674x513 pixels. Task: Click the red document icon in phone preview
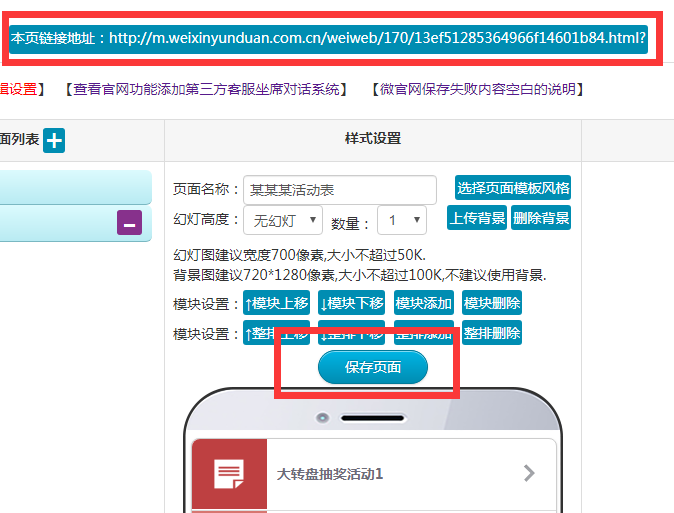click(229, 473)
